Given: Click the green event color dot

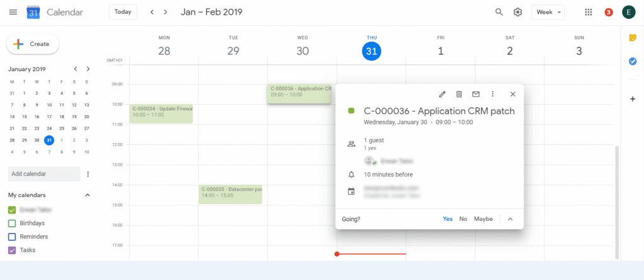Looking at the screenshot, I should [x=352, y=111].
